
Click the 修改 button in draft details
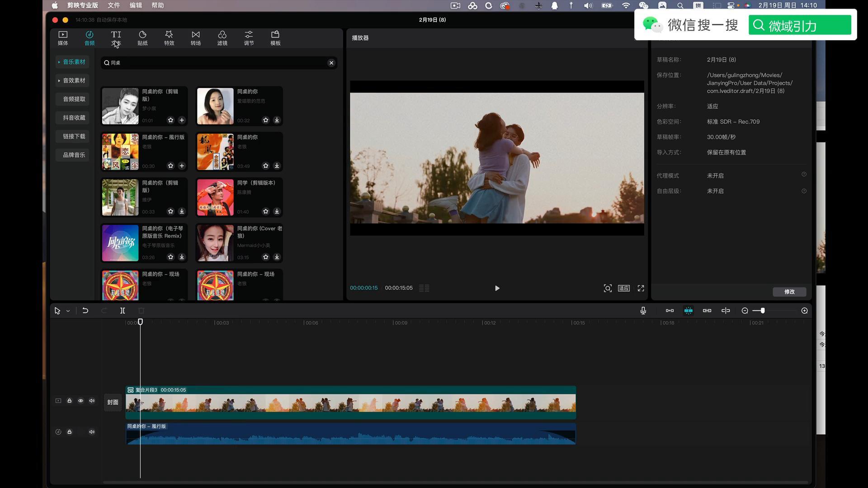coord(789,292)
